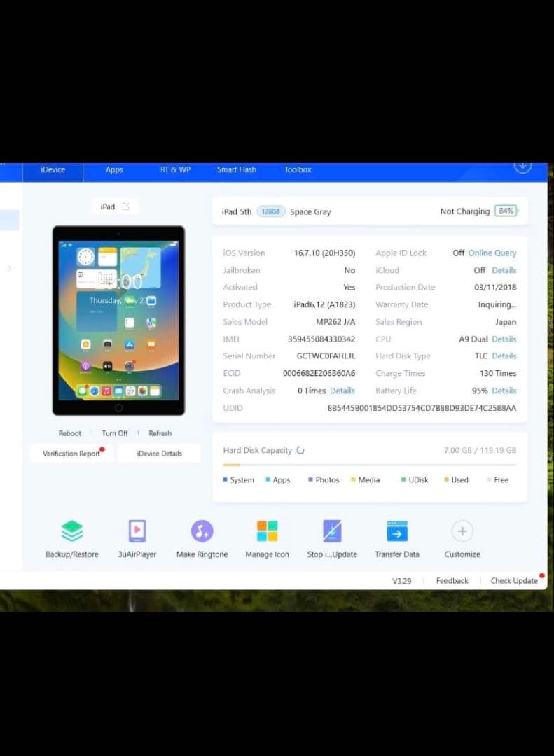The image size is (554, 756).
Task: Click the Hard Disk Capacity refresh spinner
Action: click(300, 450)
